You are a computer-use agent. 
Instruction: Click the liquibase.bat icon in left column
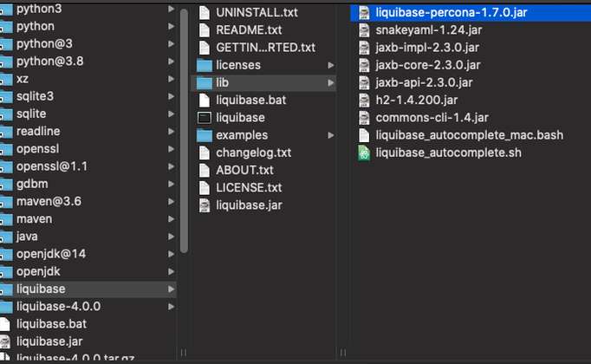5,324
